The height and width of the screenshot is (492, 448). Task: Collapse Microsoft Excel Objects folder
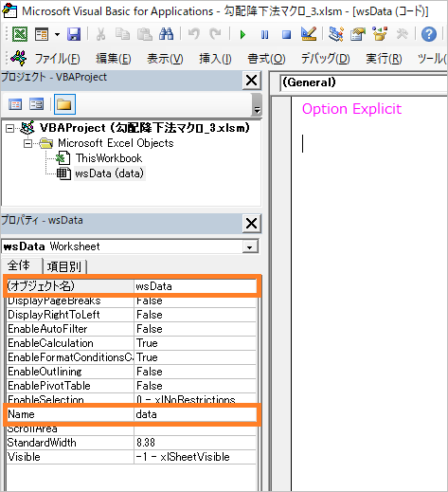pos(27,144)
